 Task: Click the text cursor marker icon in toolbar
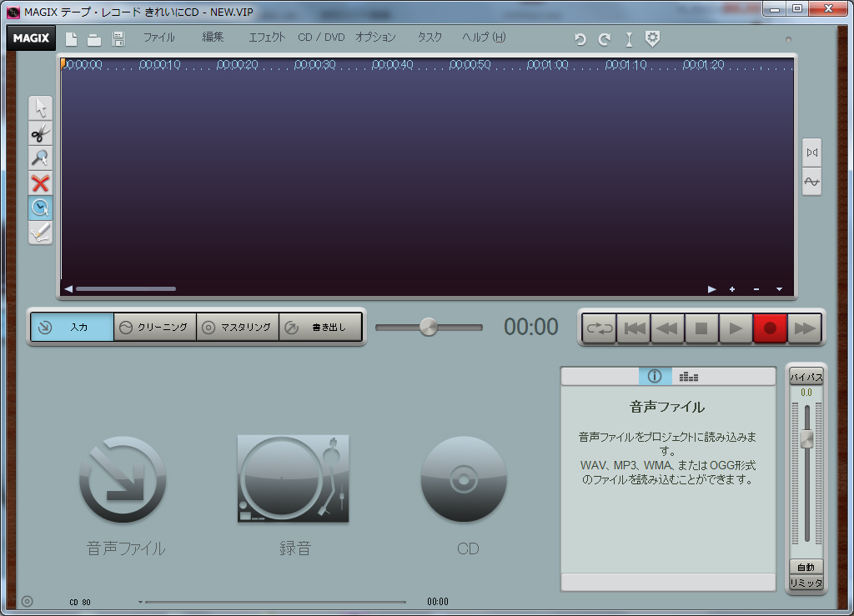click(x=629, y=39)
